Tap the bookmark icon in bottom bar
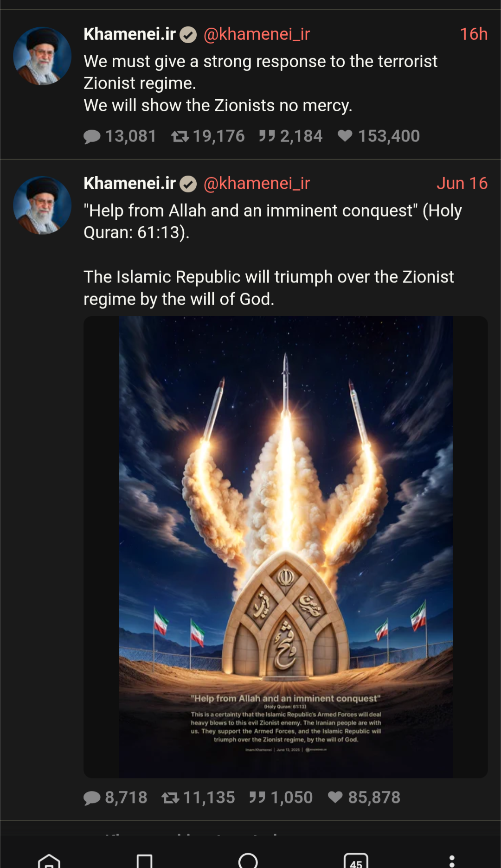The width and height of the screenshot is (501, 868). click(x=145, y=861)
